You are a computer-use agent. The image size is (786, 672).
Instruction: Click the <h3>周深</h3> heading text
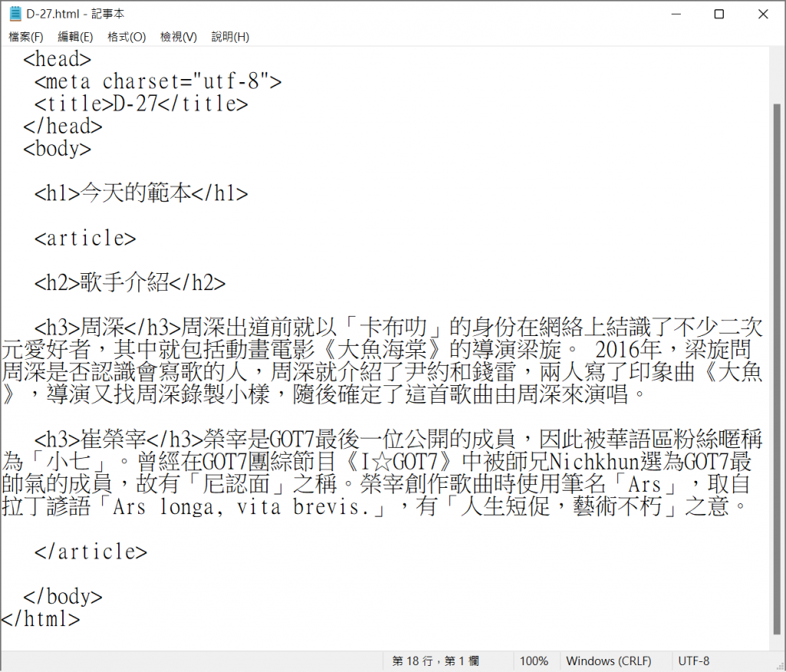107,328
